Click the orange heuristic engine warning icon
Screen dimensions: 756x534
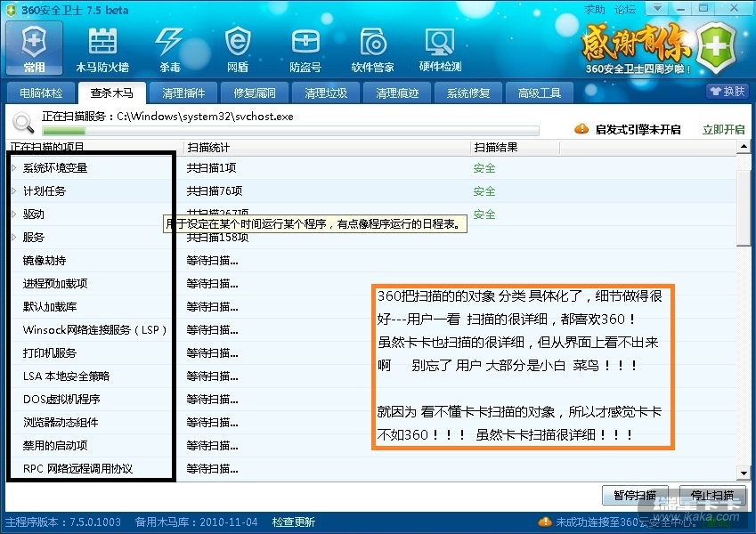[581, 129]
